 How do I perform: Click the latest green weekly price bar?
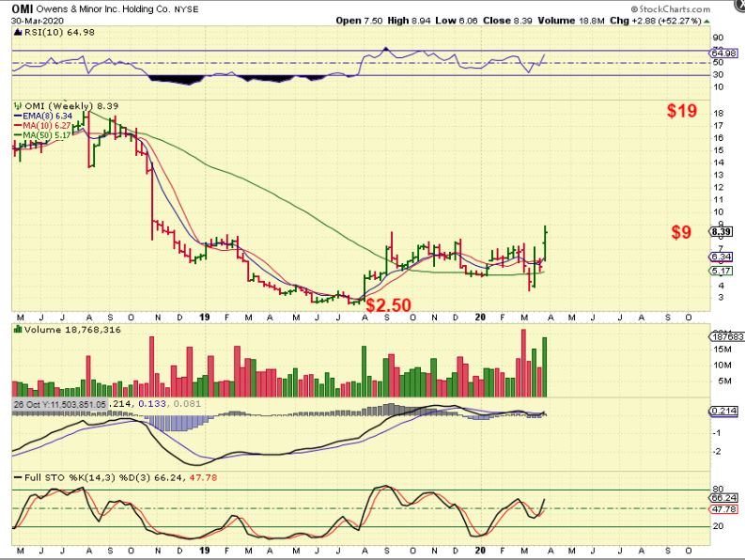(546, 243)
